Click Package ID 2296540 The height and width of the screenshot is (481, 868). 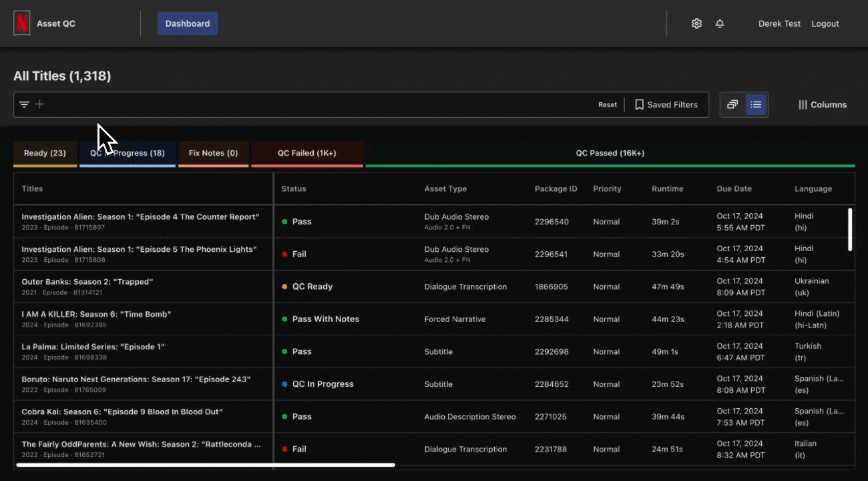552,222
